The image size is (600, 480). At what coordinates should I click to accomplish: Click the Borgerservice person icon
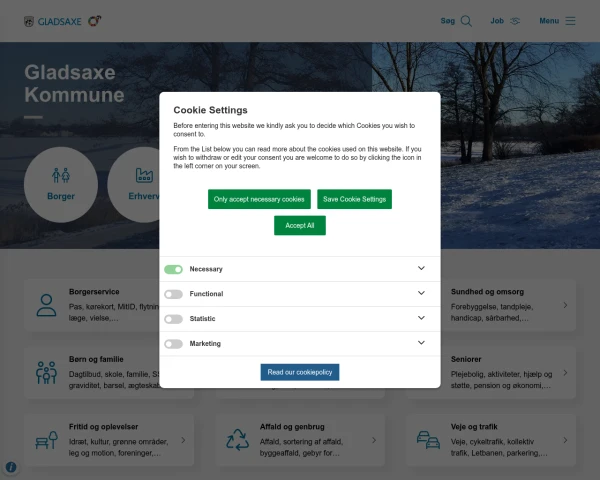pyautogui.click(x=46, y=305)
